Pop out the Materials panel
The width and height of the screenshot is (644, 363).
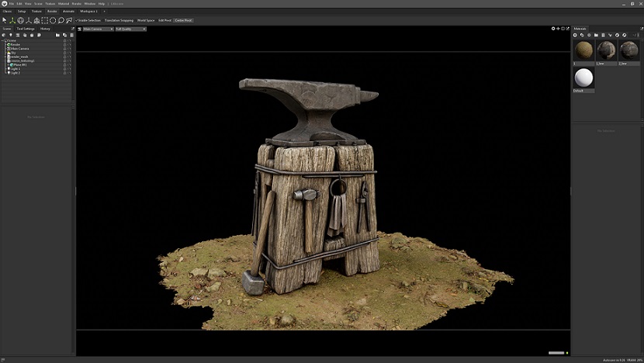642,29
